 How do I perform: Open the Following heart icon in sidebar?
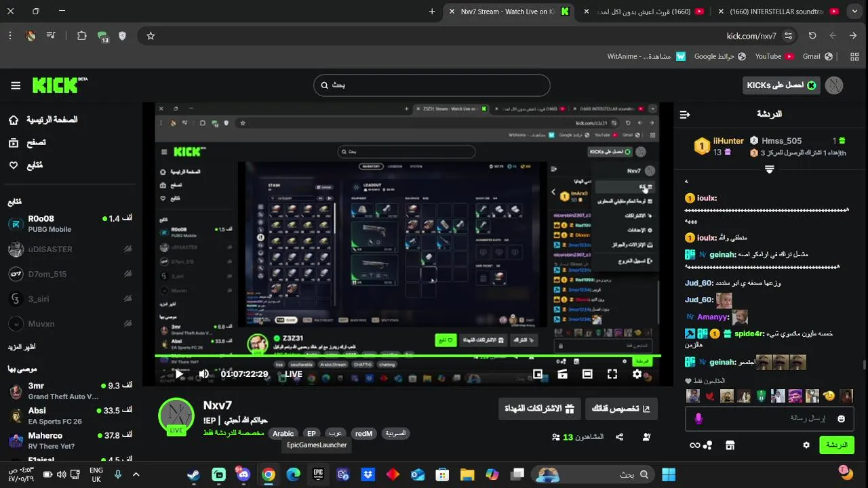(x=14, y=165)
